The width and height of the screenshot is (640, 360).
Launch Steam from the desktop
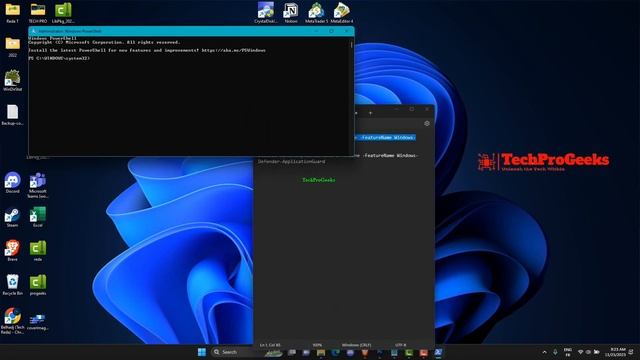[12, 218]
